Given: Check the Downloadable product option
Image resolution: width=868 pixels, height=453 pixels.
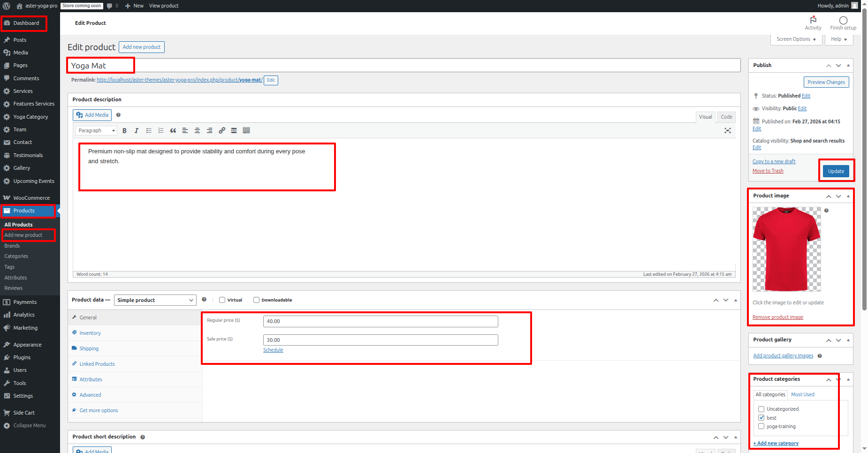Looking at the screenshot, I should [x=257, y=300].
